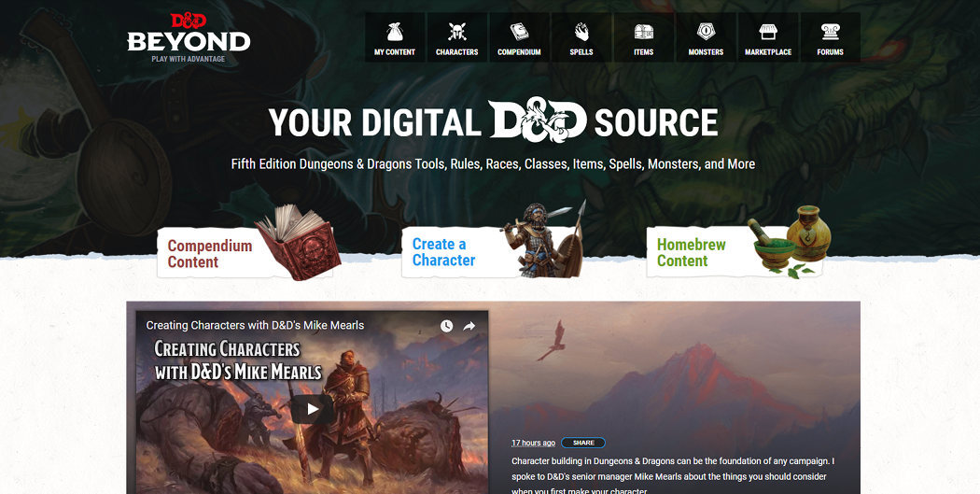980x494 pixels.
Task: Open My Content bag icon
Action: coord(394,32)
